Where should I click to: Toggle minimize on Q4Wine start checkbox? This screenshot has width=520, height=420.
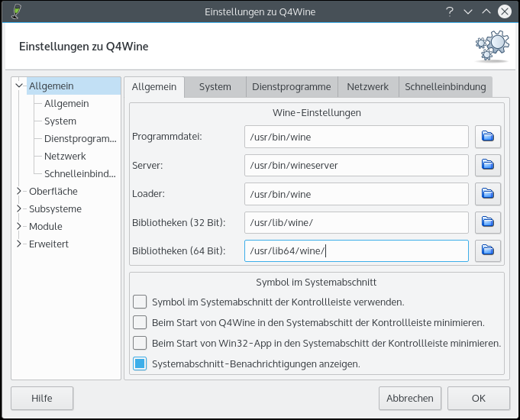(140, 322)
